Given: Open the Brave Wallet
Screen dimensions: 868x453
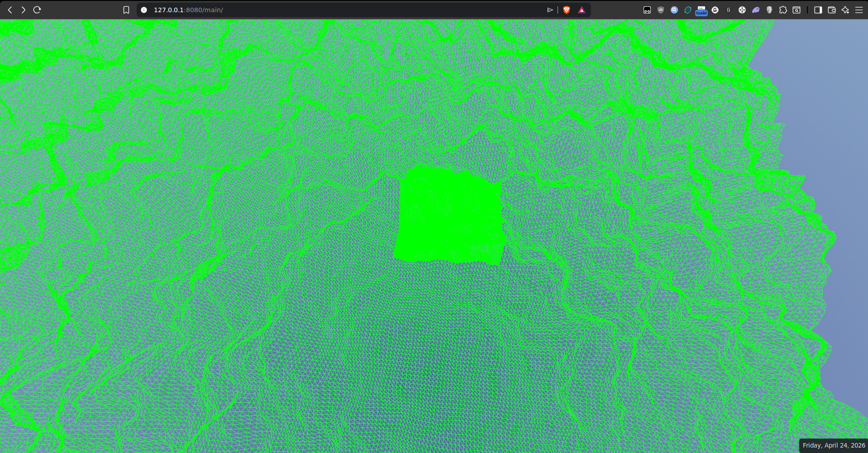Looking at the screenshot, I should tap(832, 10).
